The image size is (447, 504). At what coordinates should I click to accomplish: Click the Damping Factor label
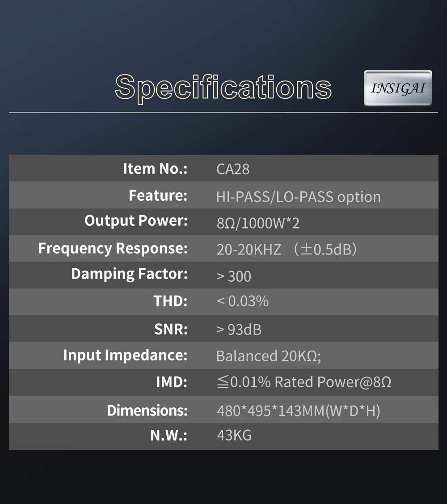click(129, 274)
